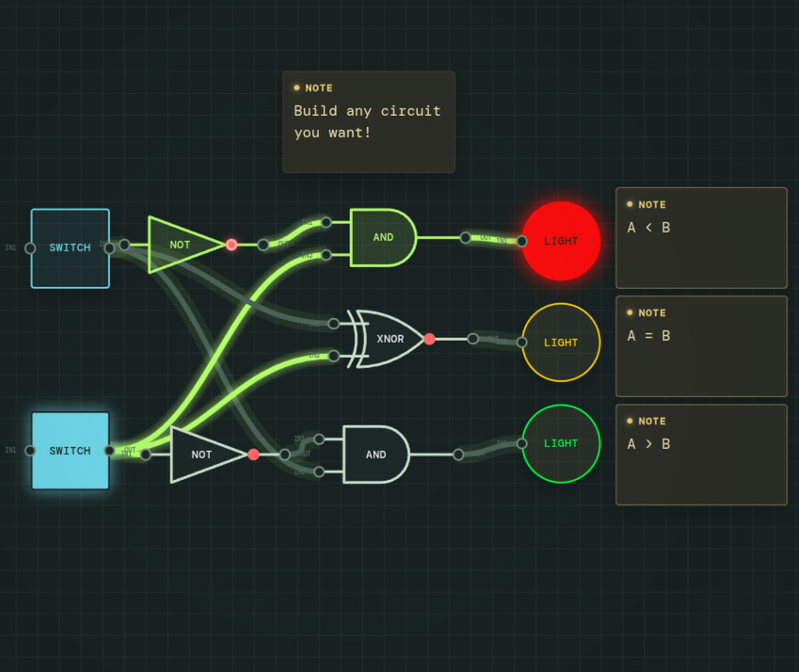Click the lower NOT gate's red output dot
Screen dimensions: 799x672
(253, 455)
